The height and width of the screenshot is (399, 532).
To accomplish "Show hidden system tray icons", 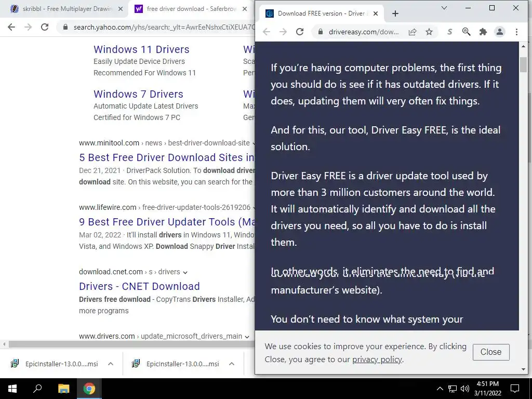I will pyautogui.click(x=440, y=389).
